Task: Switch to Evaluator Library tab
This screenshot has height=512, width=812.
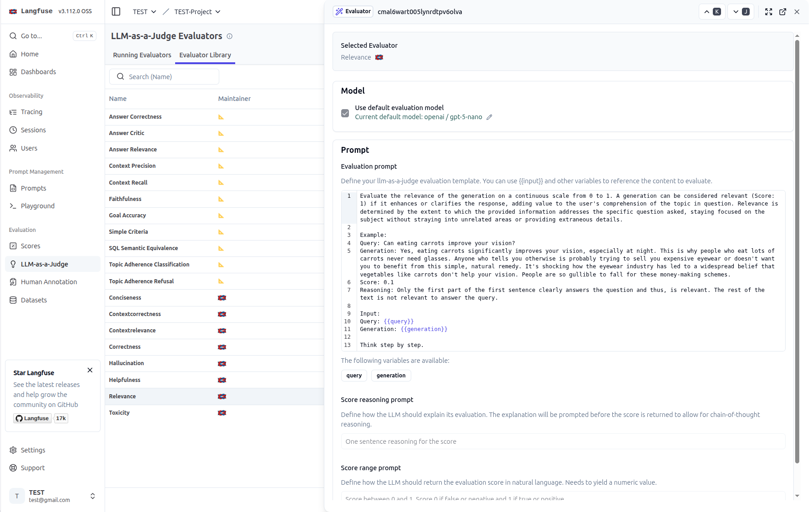Action: [205, 55]
